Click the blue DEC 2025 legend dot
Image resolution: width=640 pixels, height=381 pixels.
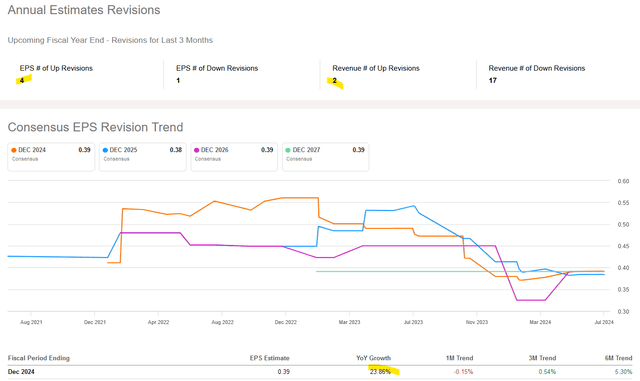pyautogui.click(x=105, y=150)
